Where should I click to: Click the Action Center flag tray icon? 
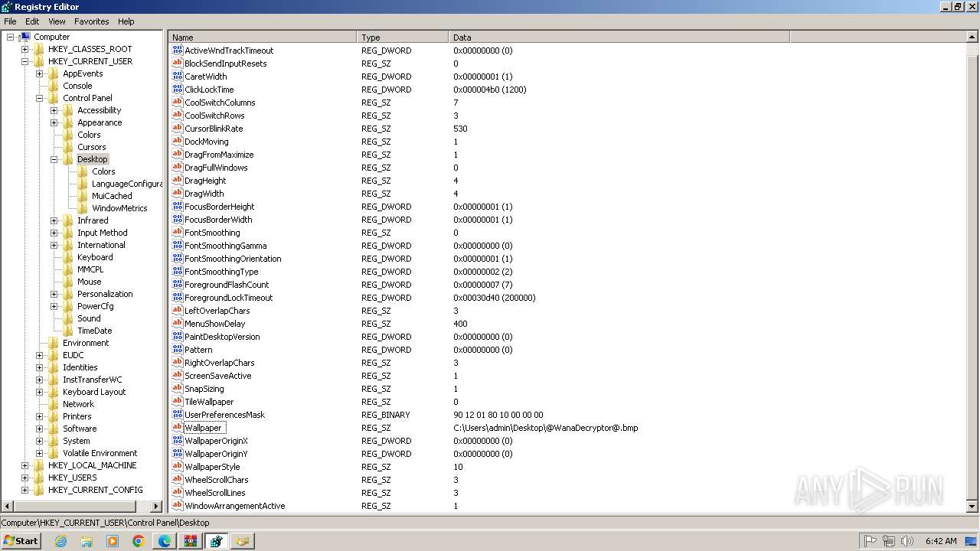point(871,541)
